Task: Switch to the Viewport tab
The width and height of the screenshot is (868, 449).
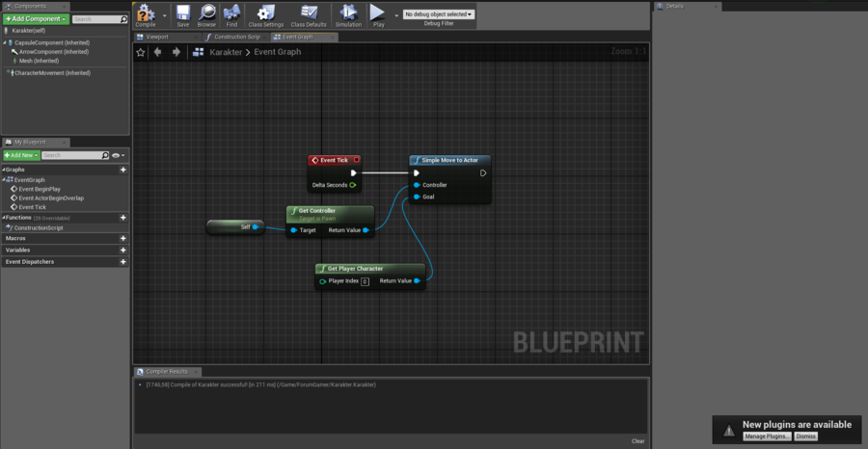Action: 167,37
